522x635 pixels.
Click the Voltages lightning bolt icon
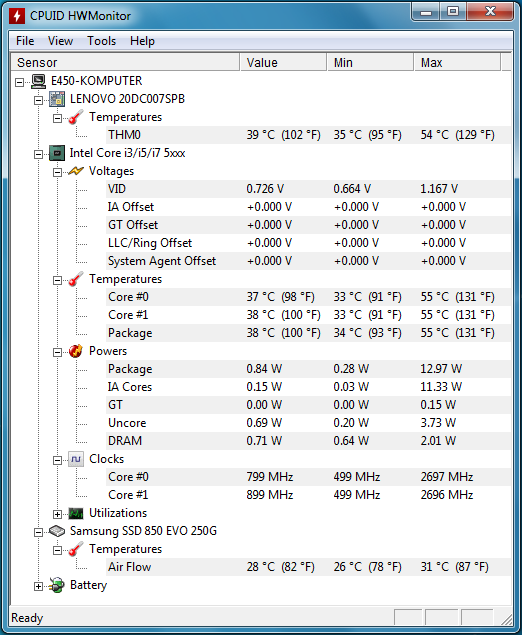click(76, 171)
